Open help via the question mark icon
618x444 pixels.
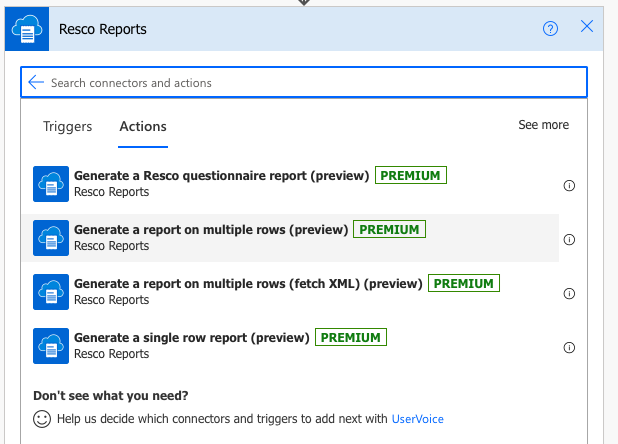coord(550,28)
